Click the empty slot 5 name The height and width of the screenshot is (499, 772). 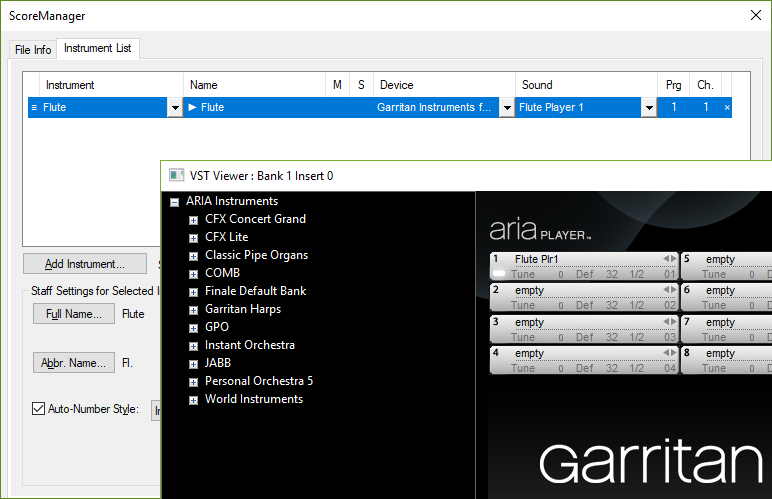720,259
